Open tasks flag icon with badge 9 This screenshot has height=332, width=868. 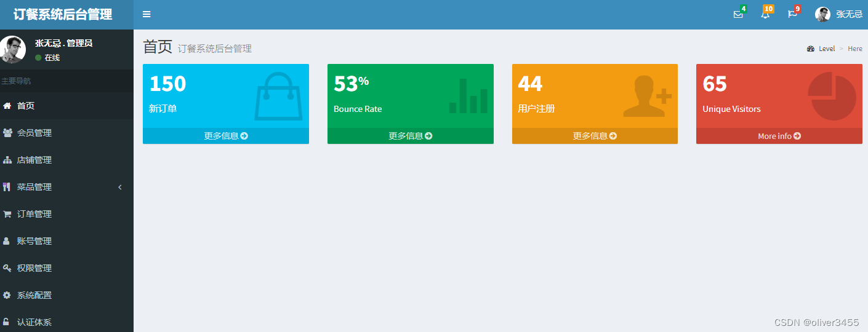pos(792,15)
